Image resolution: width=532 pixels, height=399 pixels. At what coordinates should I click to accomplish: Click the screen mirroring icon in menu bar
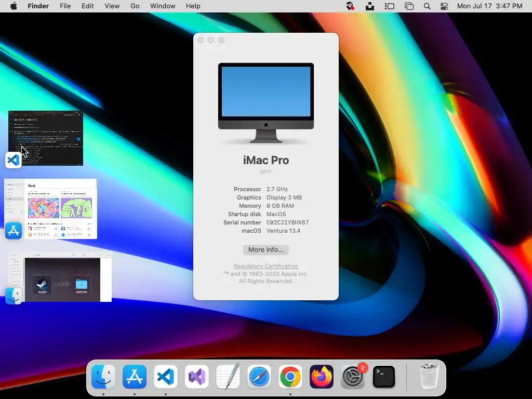tap(409, 6)
